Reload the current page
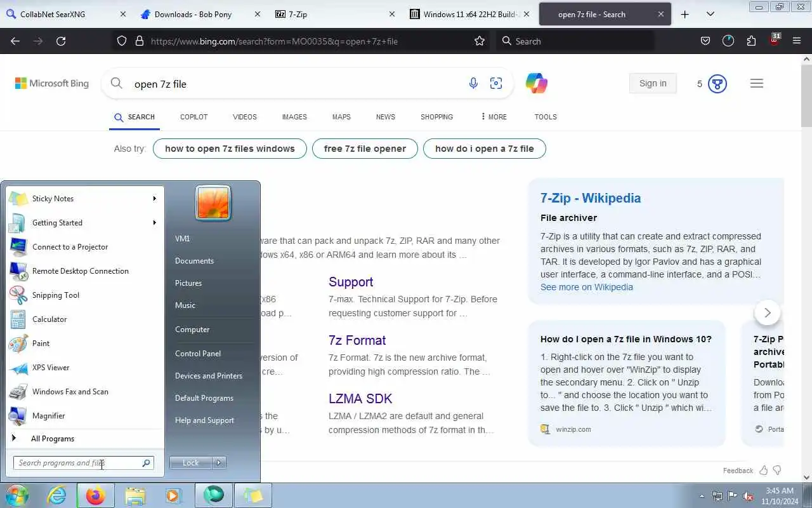The height and width of the screenshot is (508, 812). pyautogui.click(x=61, y=41)
